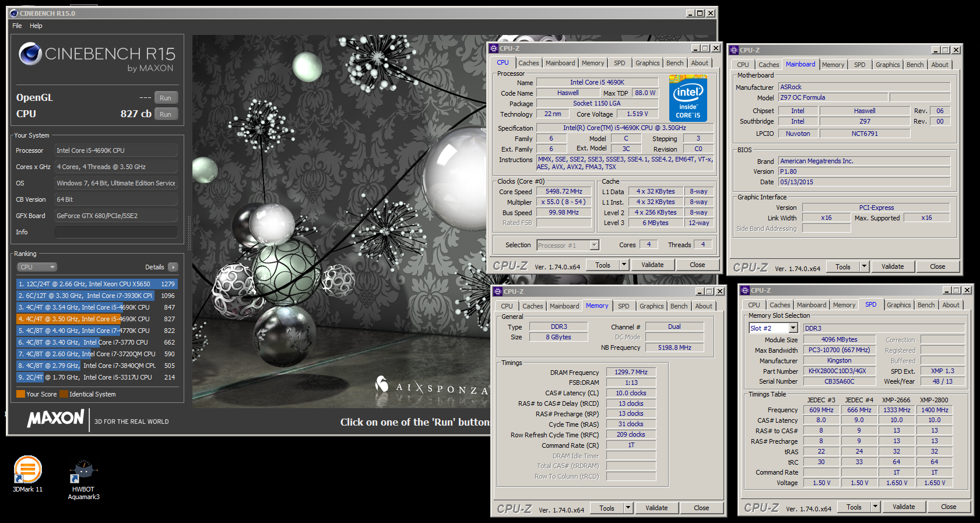Open Tools dropdown arrow in CPU-Z SPD window
Screen dimensions: 980x523
tap(875, 507)
